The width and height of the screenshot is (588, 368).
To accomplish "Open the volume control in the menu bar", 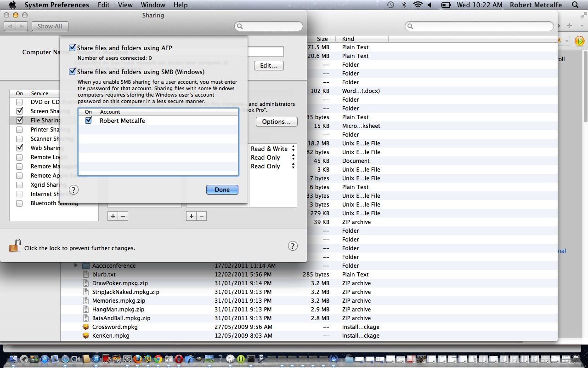I will tap(430, 5).
